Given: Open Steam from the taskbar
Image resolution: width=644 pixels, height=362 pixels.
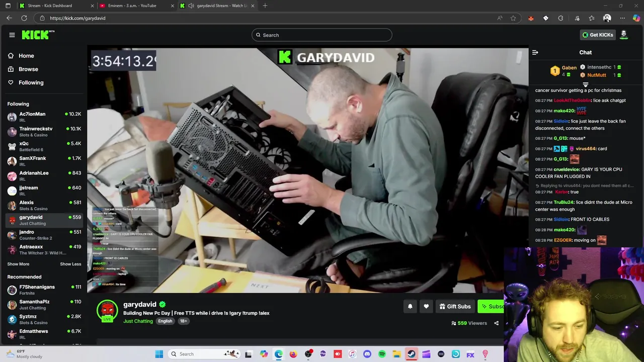Looking at the screenshot, I should (x=412, y=354).
